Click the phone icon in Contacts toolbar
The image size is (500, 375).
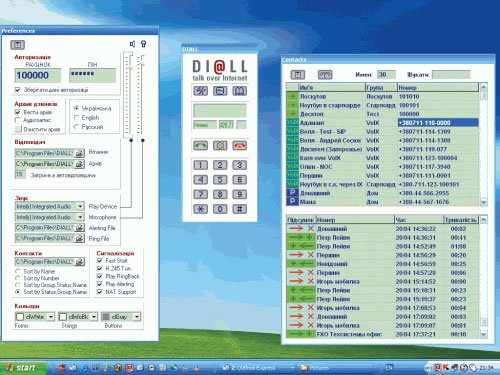(325, 75)
